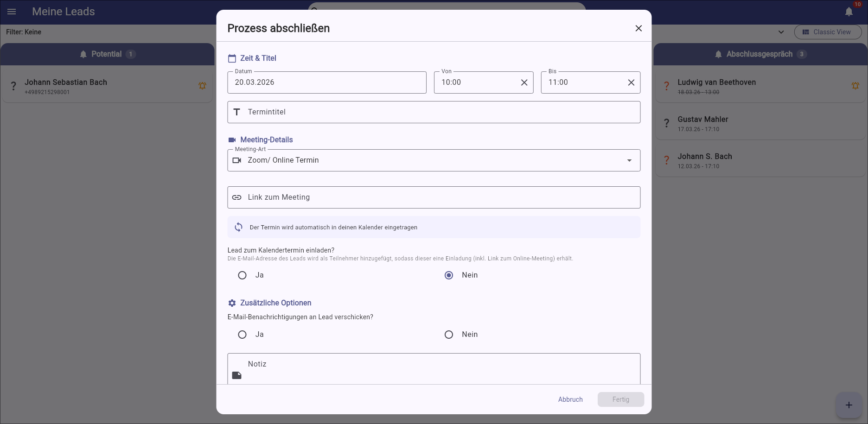Select Nein for email notifications to lead
The image size is (868, 424).
point(449,335)
